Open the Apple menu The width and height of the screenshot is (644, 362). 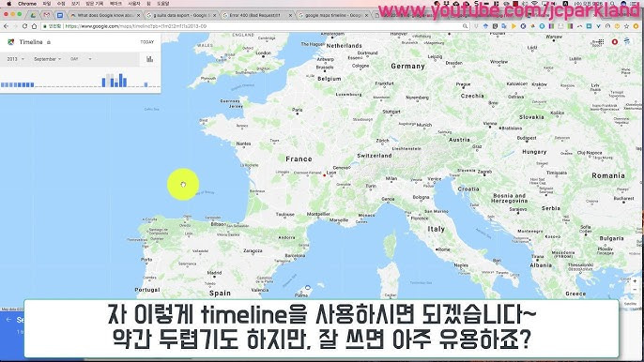pyautogui.click(x=9, y=4)
